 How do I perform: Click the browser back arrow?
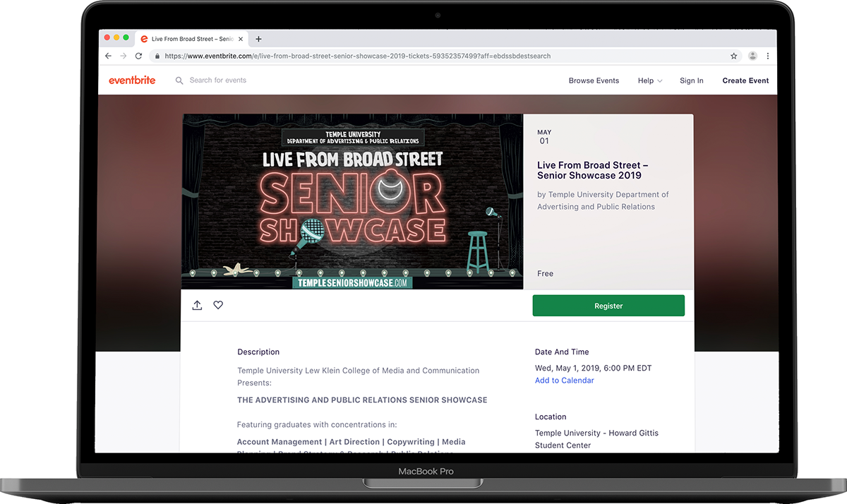tap(108, 56)
